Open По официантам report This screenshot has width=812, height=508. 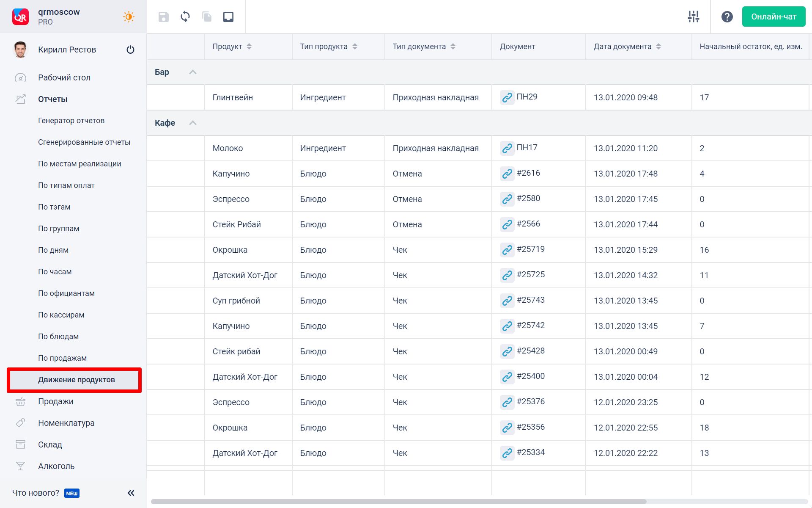click(66, 293)
